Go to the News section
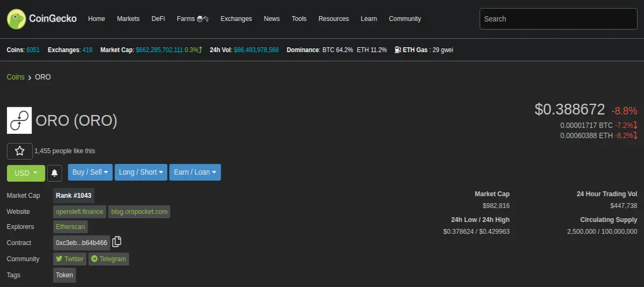This screenshot has width=644, height=287. point(272,19)
